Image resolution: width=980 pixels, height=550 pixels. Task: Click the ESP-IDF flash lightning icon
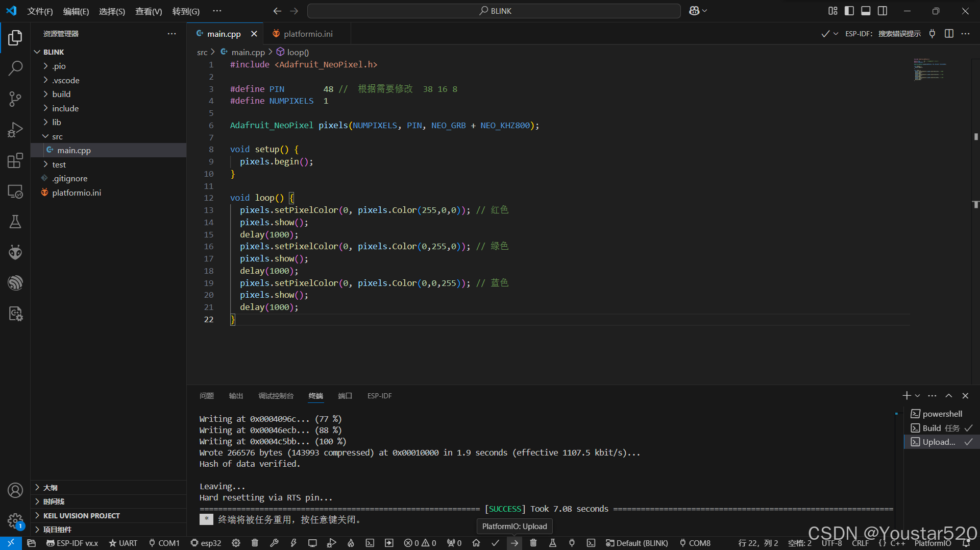[x=293, y=543]
